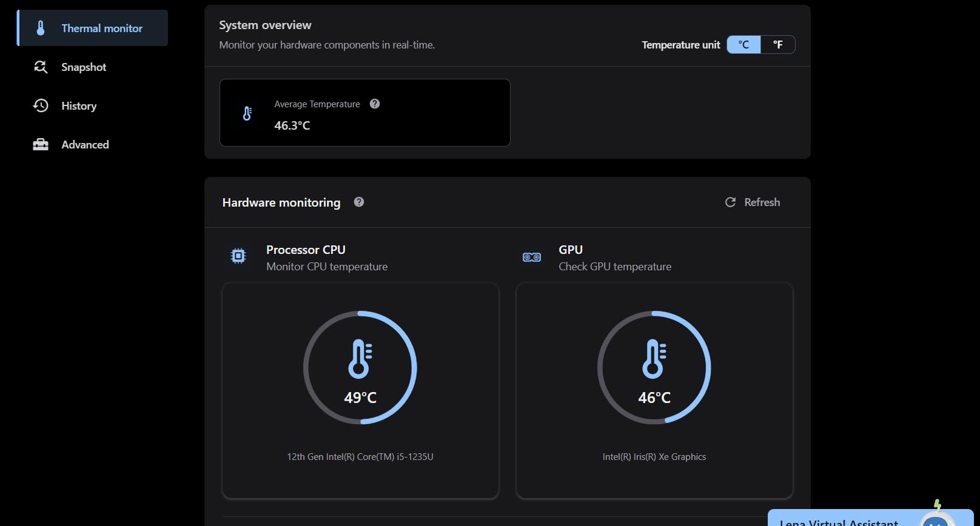Click the 46.3°C average temperature value
The image size is (980, 526).
click(292, 125)
